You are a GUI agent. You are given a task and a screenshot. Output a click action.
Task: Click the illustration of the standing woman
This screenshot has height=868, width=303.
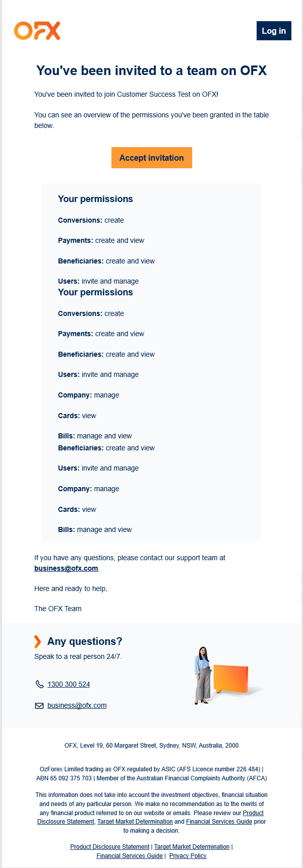[203, 675]
